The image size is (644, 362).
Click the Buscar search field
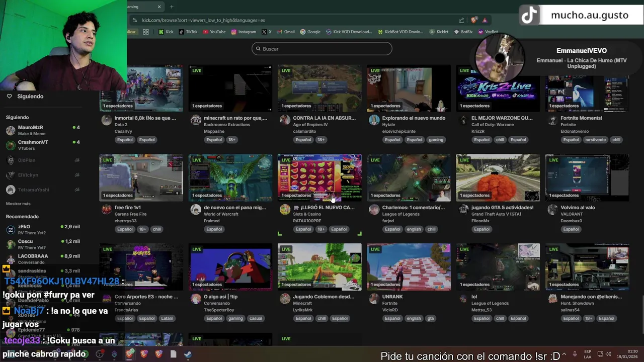click(x=322, y=49)
